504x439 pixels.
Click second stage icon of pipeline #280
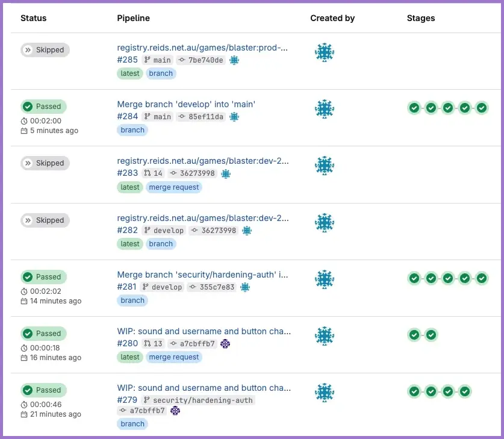tap(431, 335)
